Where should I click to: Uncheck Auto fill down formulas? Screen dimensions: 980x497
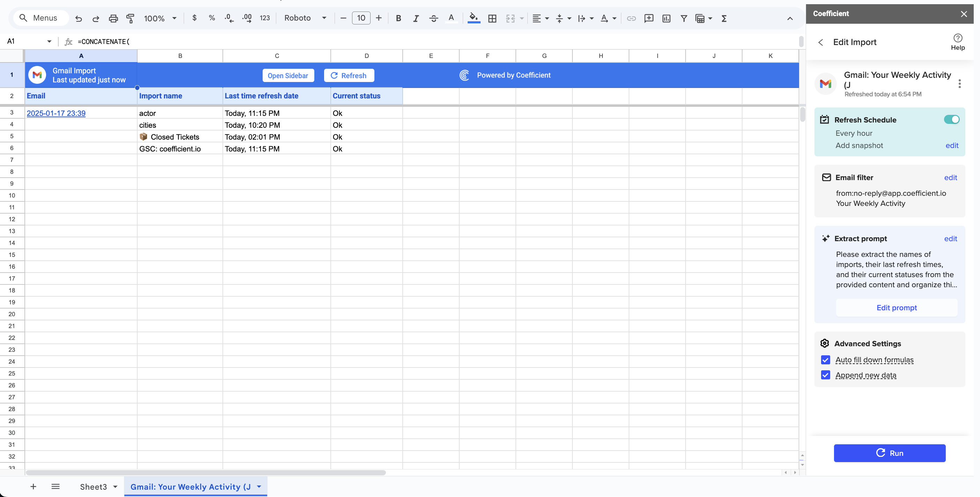coord(825,360)
